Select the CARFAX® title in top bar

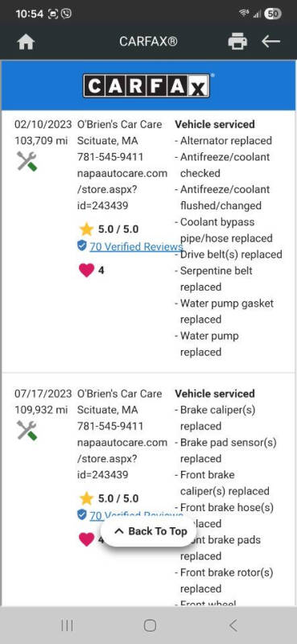point(148,42)
